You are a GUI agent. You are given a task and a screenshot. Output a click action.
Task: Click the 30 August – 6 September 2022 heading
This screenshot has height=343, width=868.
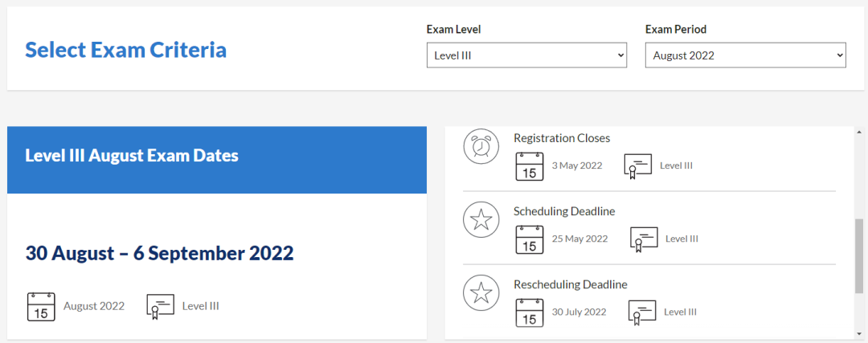[x=159, y=254]
